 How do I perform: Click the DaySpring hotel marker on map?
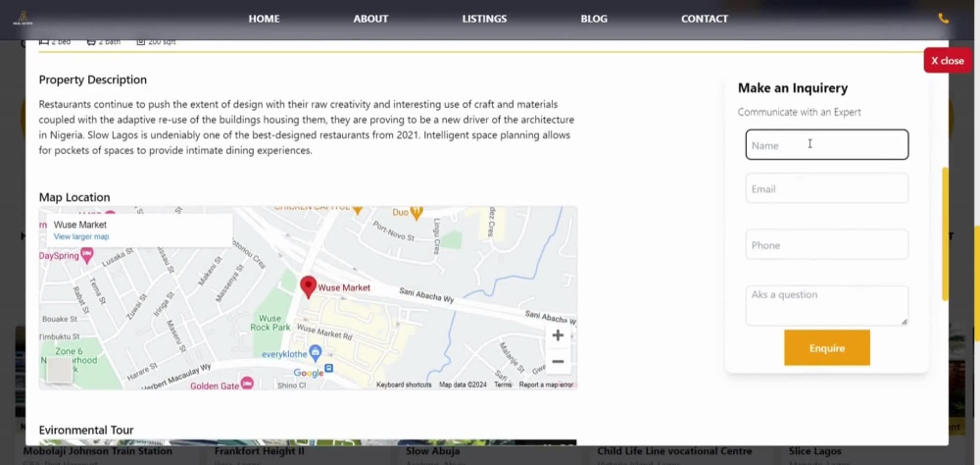87,255
